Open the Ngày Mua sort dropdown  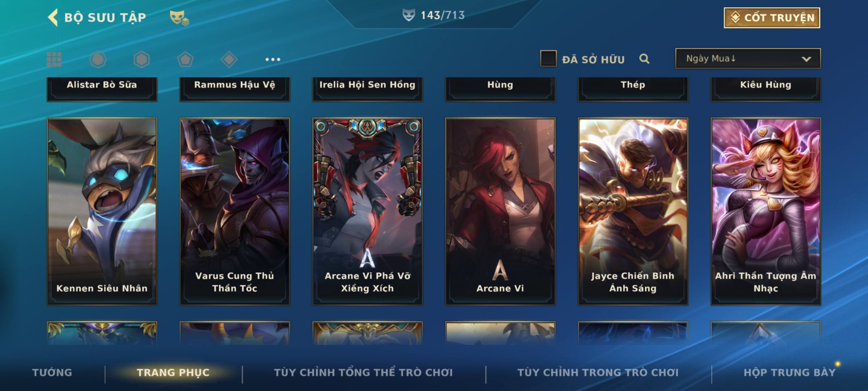click(748, 58)
